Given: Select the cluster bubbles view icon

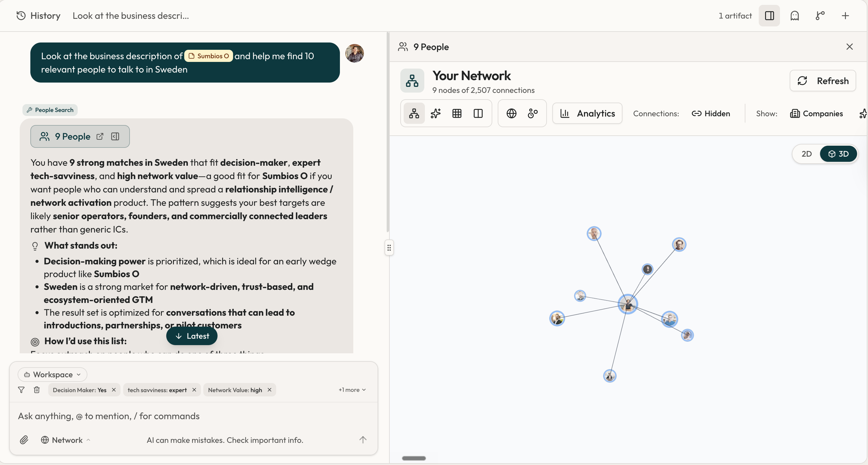Looking at the screenshot, I should pyautogui.click(x=533, y=114).
